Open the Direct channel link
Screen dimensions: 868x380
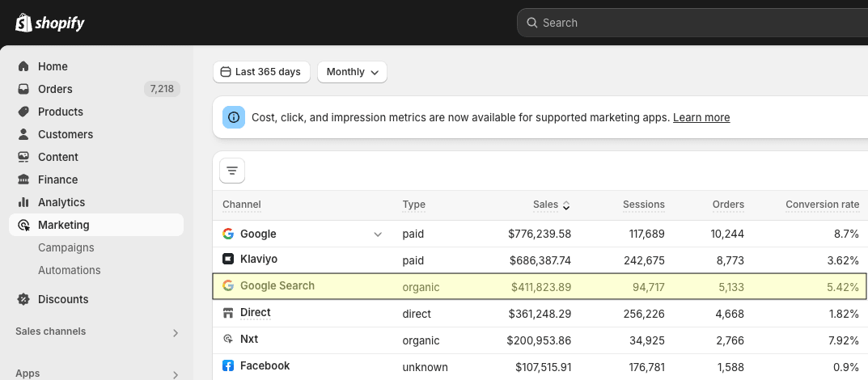click(255, 313)
